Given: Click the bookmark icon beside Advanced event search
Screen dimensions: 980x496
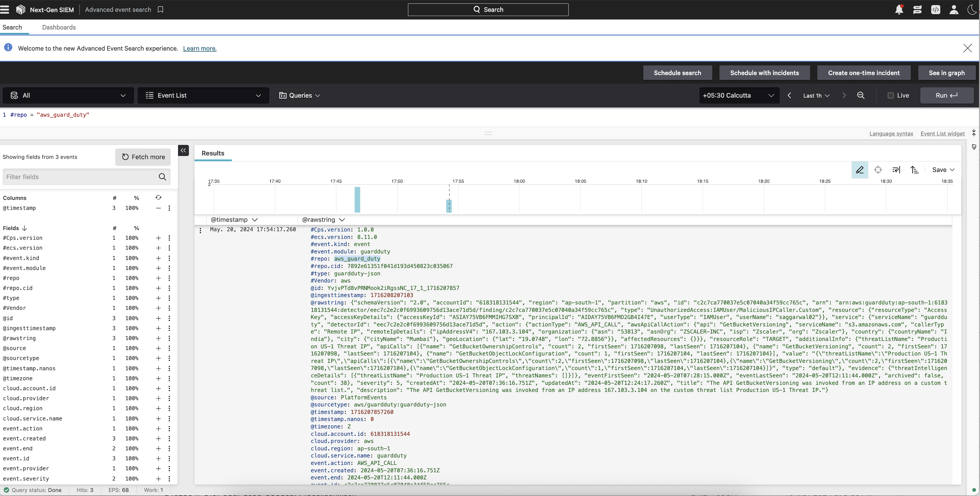Looking at the screenshot, I should [x=161, y=10].
